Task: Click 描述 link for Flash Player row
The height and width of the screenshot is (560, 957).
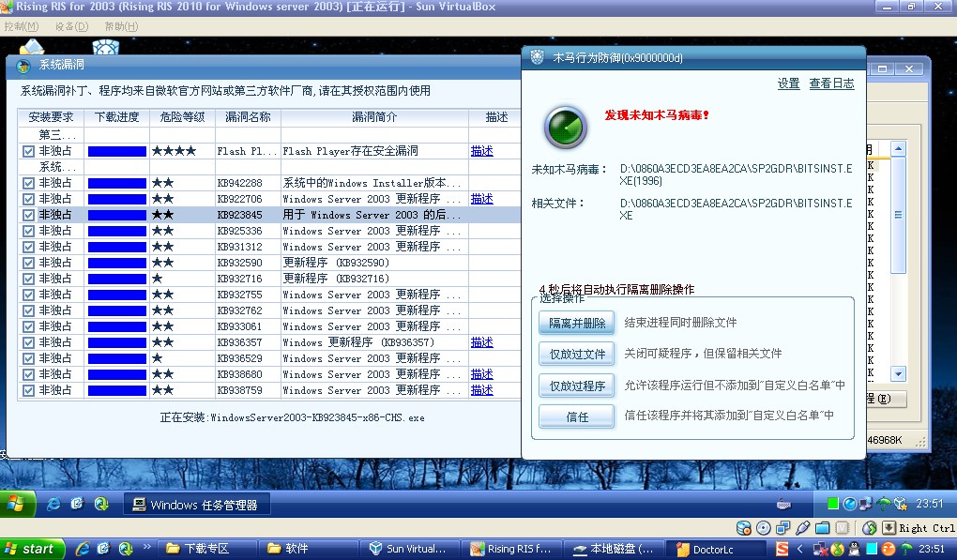Action: (481, 151)
